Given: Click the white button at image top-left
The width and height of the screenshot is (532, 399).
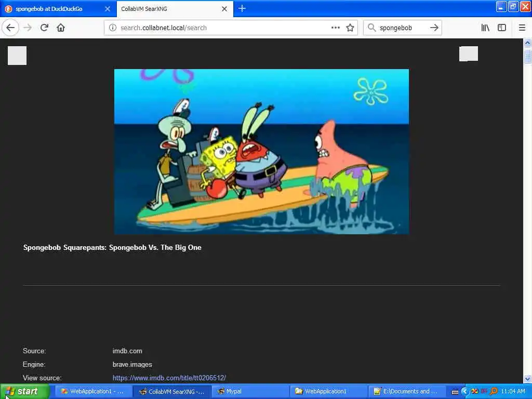Looking at the screenshot, I should tap(17, 55).
